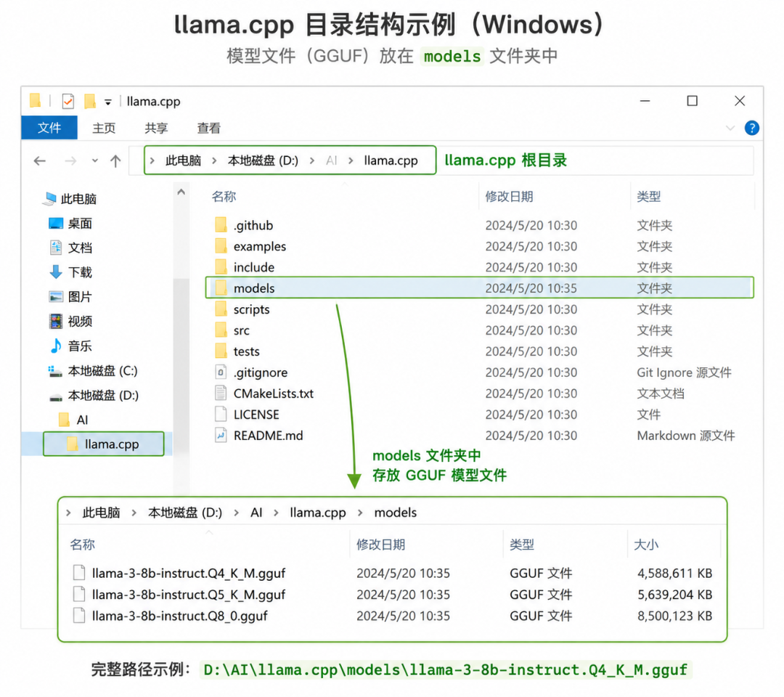The height and width of the screenshot is (697, 784).
Task: Sort by 修改日期 column in main list
Action: coord(508,197)
